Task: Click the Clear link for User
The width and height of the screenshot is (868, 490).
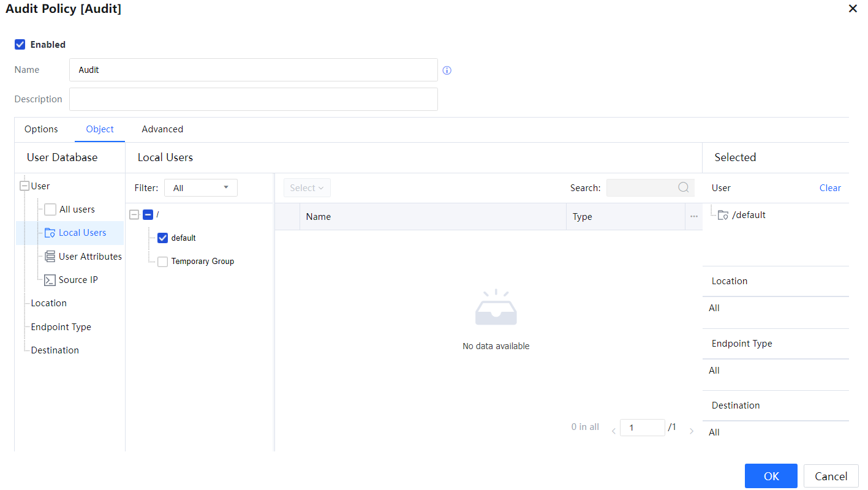Action: click(830, 188)
